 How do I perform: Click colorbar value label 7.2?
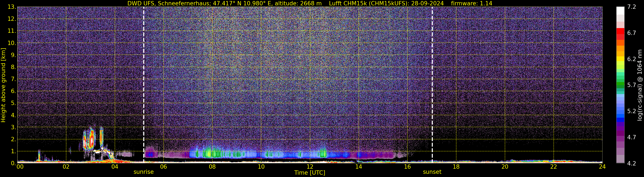click(x=632, y=7)
